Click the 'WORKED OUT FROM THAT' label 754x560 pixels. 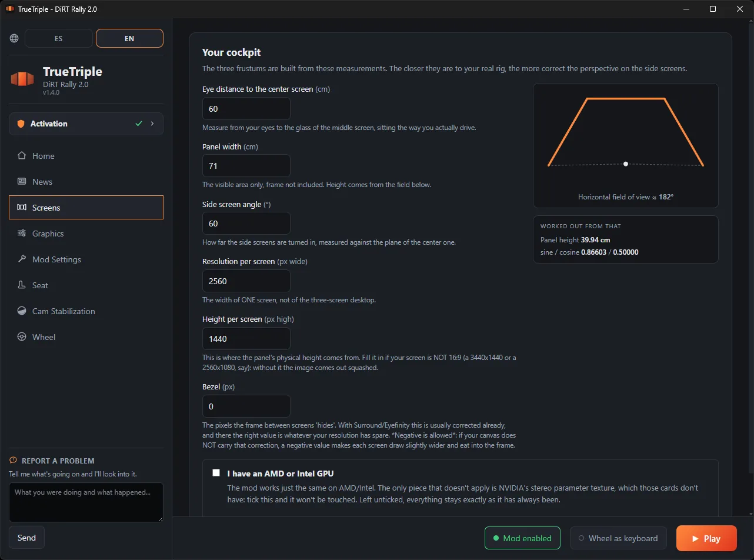(x=580, y=226)
